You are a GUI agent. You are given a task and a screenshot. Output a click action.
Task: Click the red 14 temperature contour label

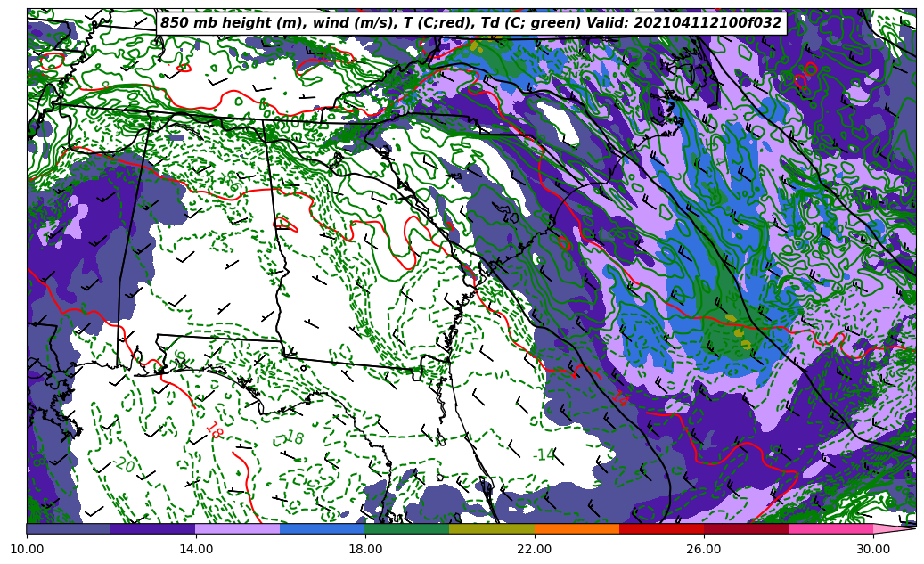point(620,398)
